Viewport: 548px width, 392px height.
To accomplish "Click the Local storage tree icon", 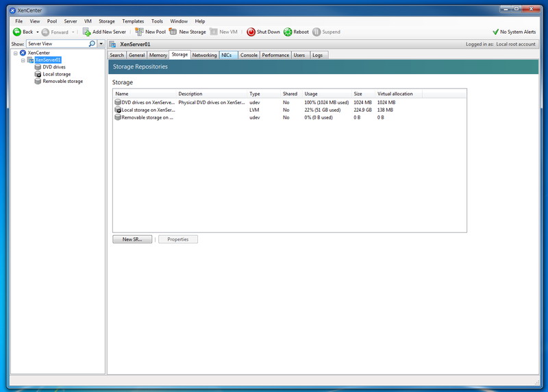I will point(38,74).
